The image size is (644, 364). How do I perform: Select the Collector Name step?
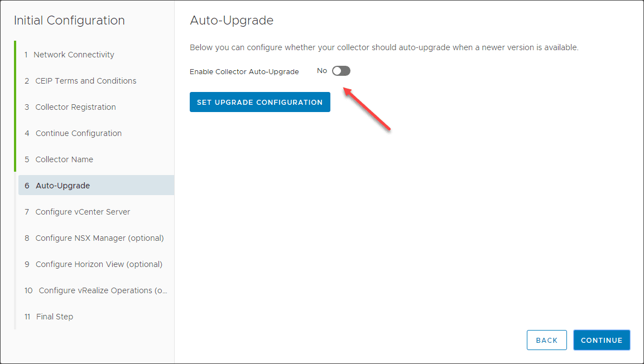click(64, 159)
